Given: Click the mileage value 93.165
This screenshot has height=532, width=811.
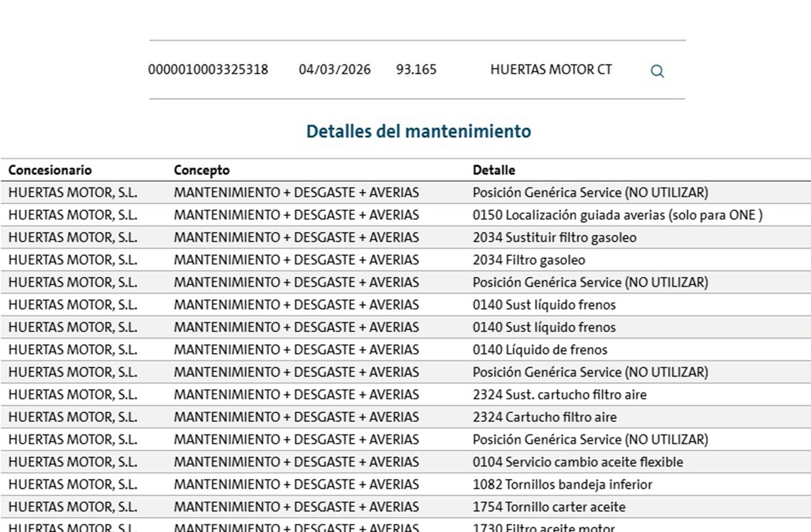Looking at the screenshot, I should (416, 70).
